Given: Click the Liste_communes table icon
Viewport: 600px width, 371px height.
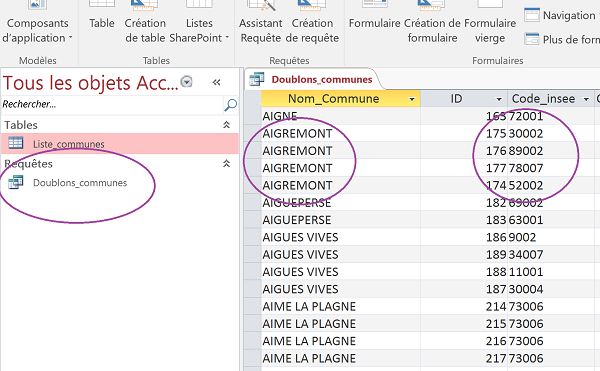Looking at the screenshot, I should point(16,143).
